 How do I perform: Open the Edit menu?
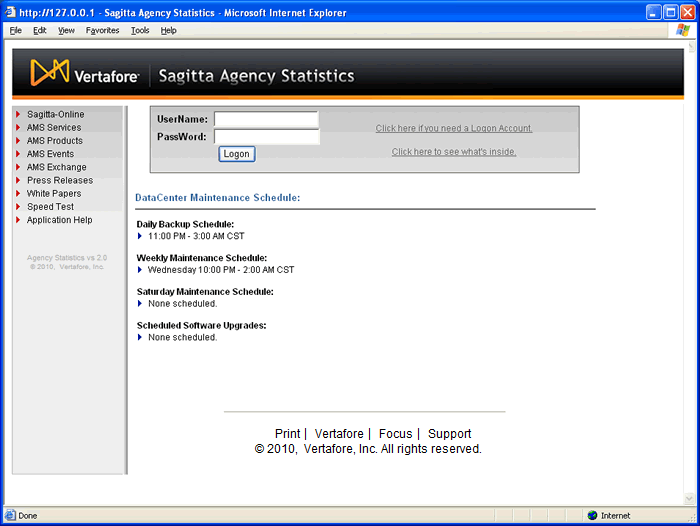coord(40,30)
